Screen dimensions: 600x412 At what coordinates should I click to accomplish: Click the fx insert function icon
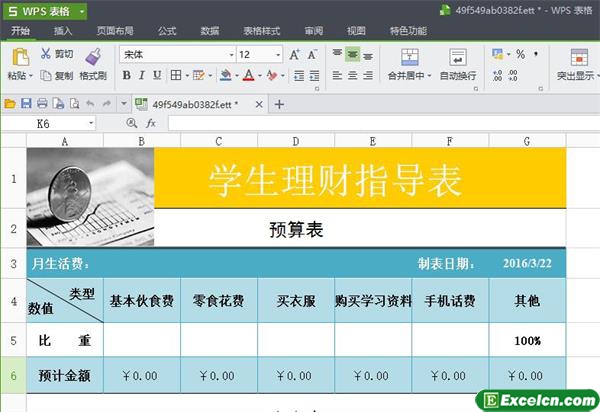[151, 123]
